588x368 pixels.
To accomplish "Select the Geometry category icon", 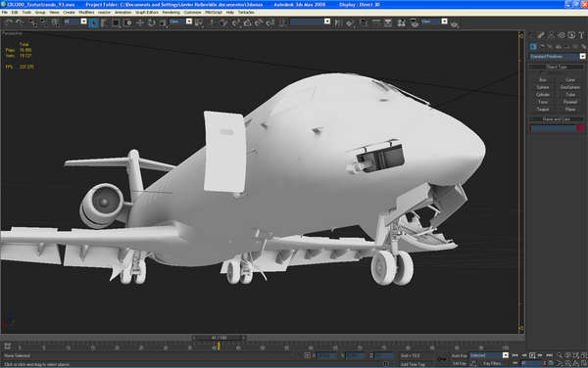I will pyautogui.click(x=533, y=46).
